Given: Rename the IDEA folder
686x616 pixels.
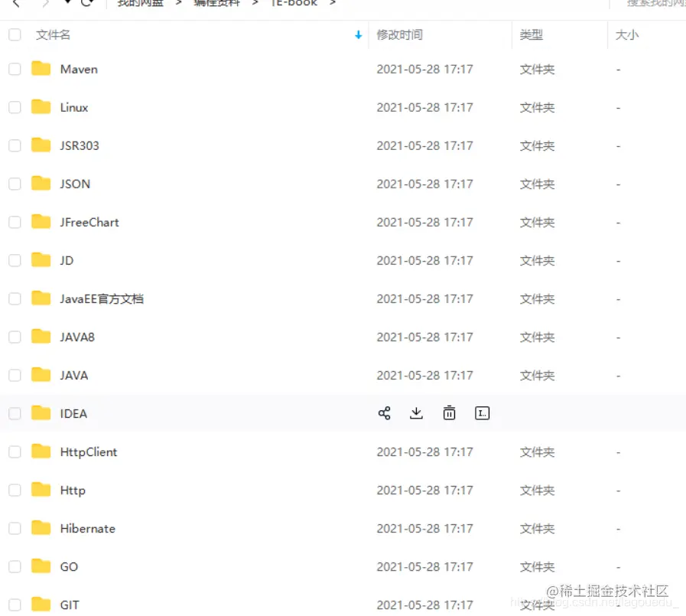Looking at the screenshot, I should point(483,412).
